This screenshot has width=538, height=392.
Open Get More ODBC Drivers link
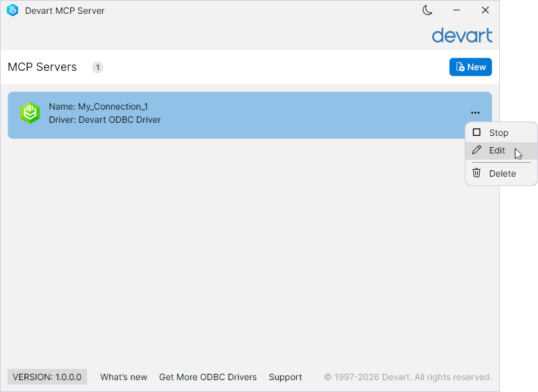pos(207,377)
